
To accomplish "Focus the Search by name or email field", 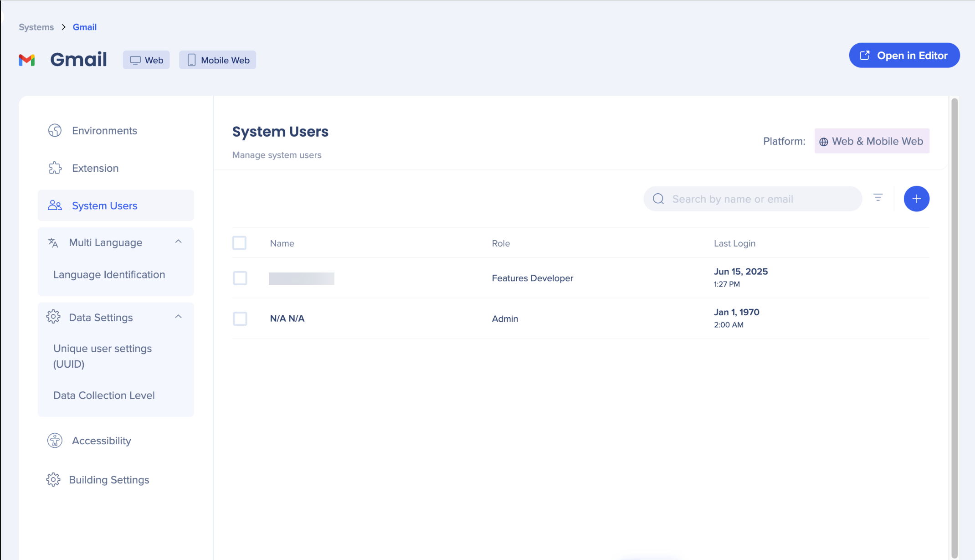I will coord(753,199).
